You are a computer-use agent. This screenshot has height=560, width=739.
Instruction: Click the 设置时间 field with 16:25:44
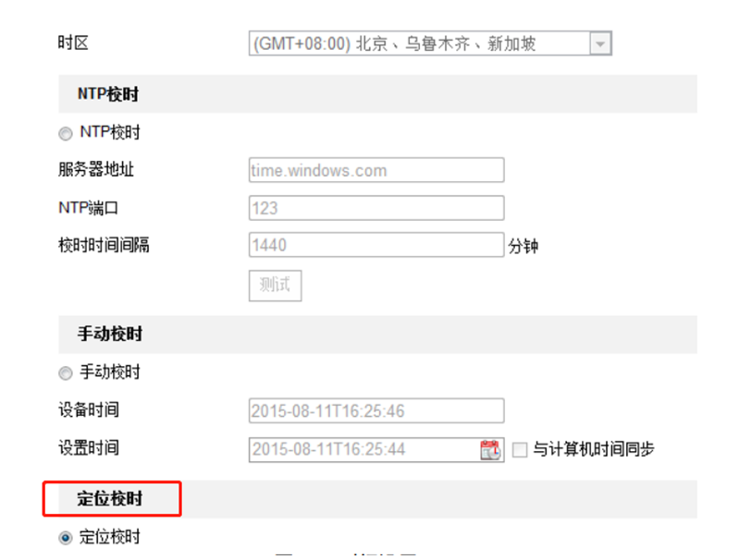pyautogui.click(x=364, y=450)
